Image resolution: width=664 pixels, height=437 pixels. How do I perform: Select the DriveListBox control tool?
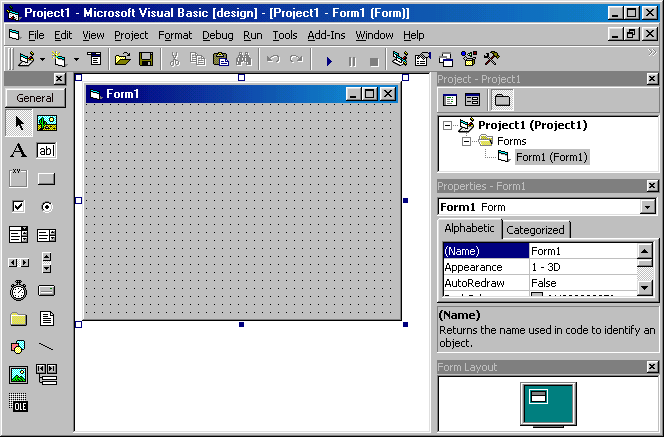pos(47,290)
